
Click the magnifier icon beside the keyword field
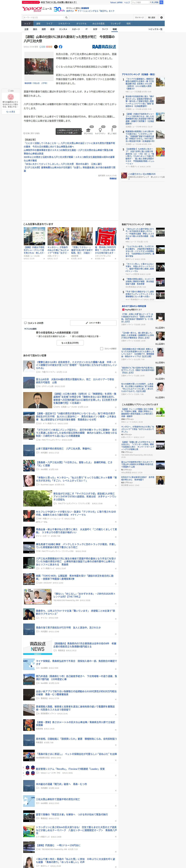coord(66,18)
